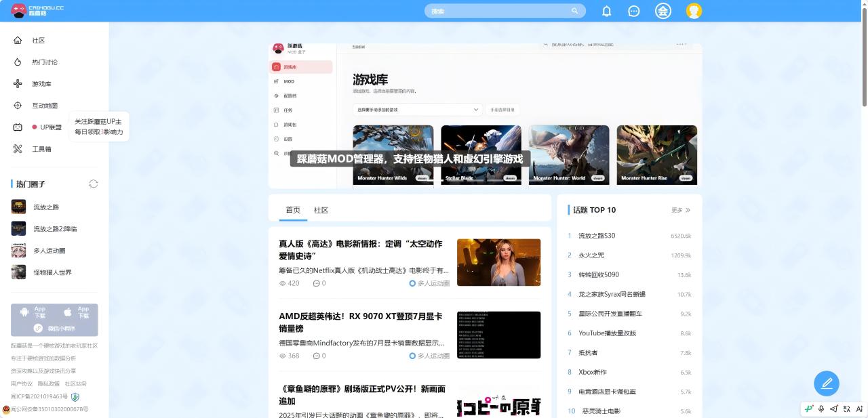The height and width of the screenshot is (418, 868).
Task: Open 热门讨论 in the sidebar
Action: 45,62
